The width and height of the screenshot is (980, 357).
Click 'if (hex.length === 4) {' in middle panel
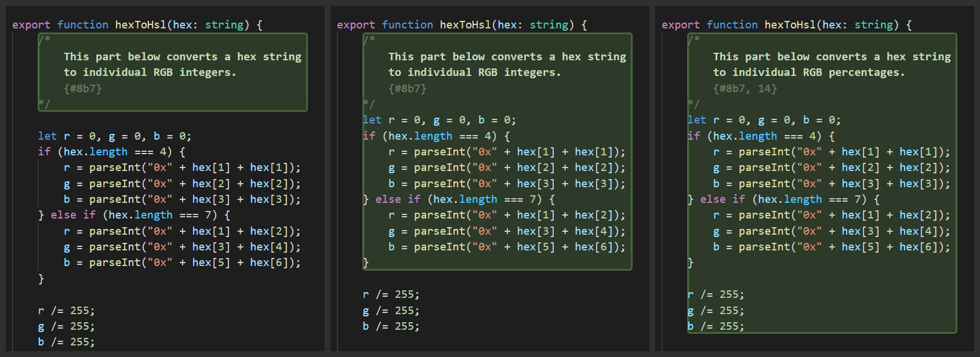pyautogui.click(x=437, y=136)
